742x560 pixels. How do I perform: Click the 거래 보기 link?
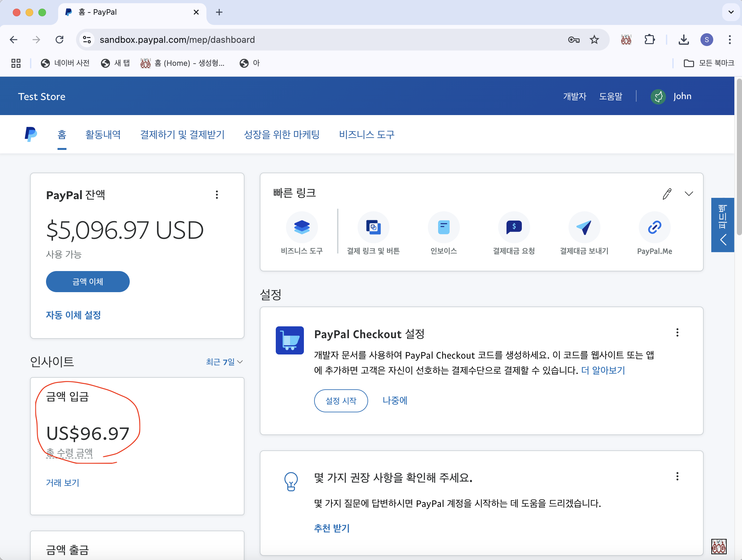[x=62, y=483]
